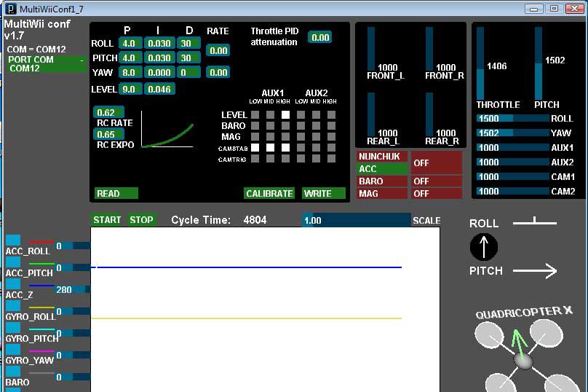Image resolution: width=588 pixels, height=392 pixels.
Task: Click the RC RATE value 0.62
Action: click(x=108, y=112)
